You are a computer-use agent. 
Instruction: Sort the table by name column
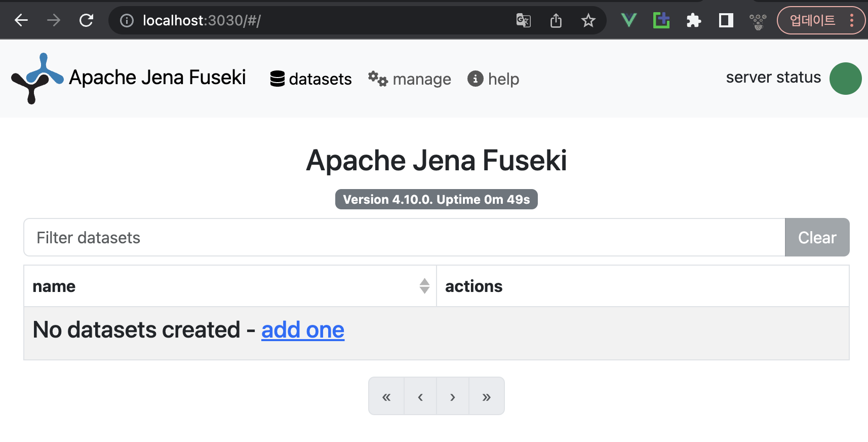pyautogui.click(x=424, y=286)
